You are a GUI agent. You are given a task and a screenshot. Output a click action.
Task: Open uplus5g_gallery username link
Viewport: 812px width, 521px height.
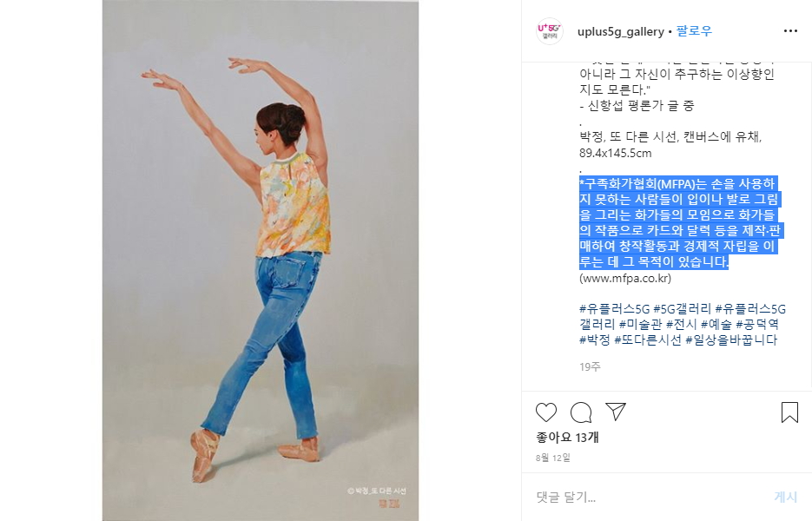[620, 31]
